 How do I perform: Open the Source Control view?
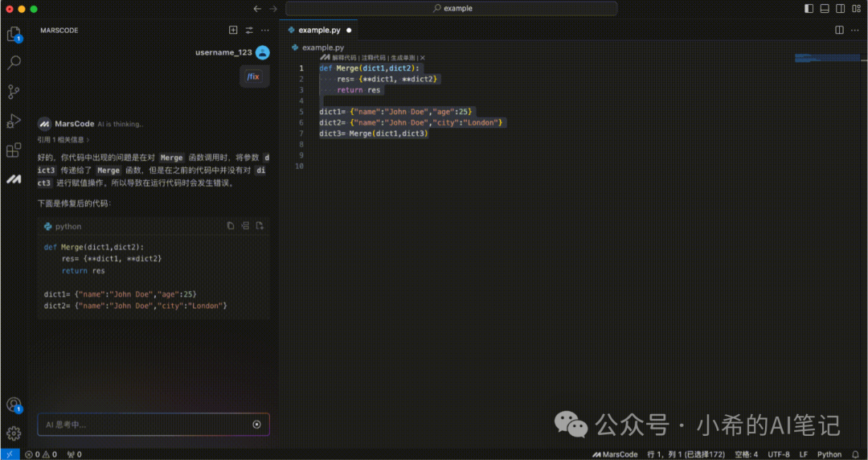click(14, 92)
